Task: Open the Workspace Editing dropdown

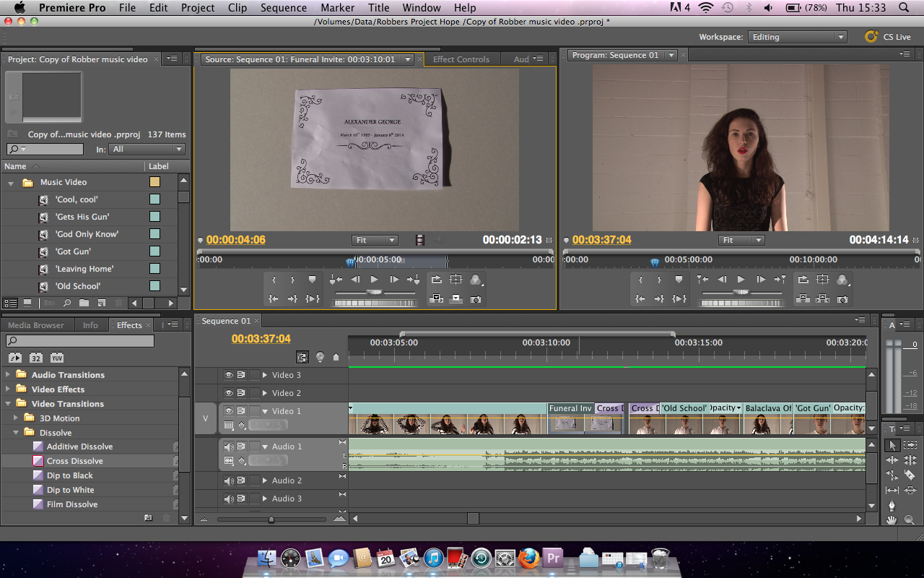Action: pyautogui.click(x=797, y=37)
